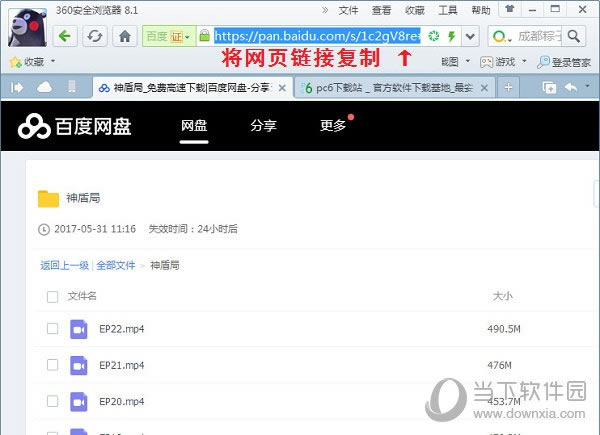Reload the page with refresh icon

click(x=95, y=36)
